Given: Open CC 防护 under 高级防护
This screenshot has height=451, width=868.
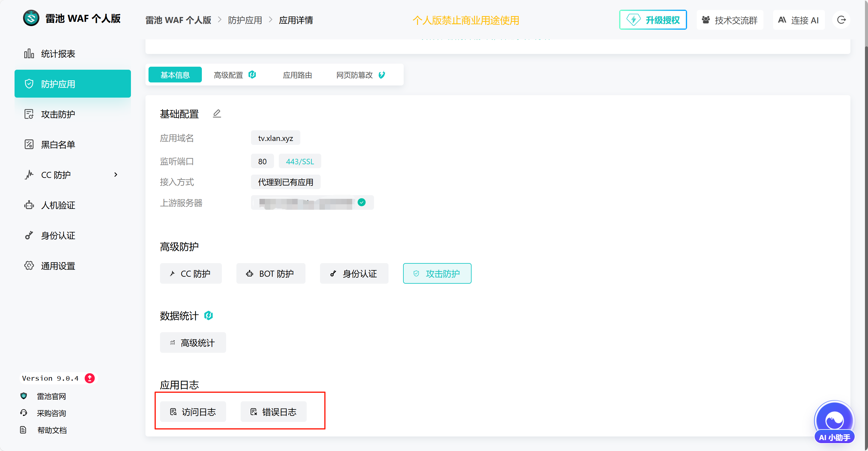Looking at the screenshot, I should [x=191, y=273].
